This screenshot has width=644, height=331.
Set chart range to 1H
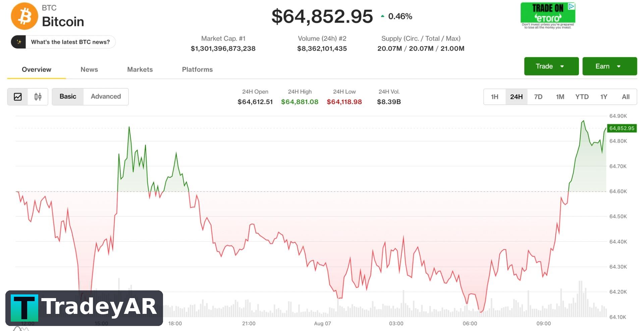494,97
